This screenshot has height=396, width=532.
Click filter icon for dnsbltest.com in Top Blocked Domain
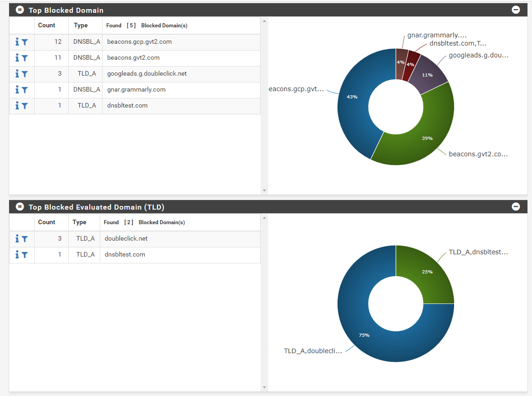(x=25, y=106)
